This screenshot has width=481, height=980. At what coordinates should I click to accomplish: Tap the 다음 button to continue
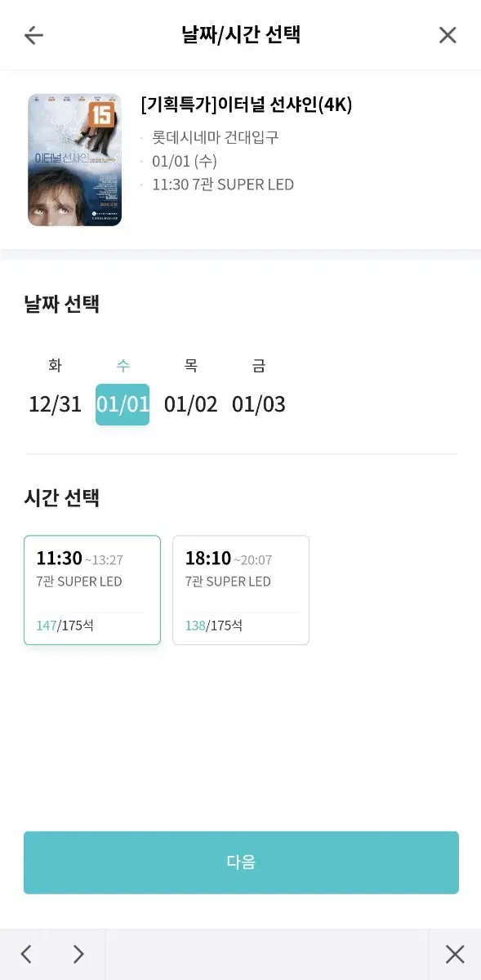pyautogui.click(x=241, y=862)
